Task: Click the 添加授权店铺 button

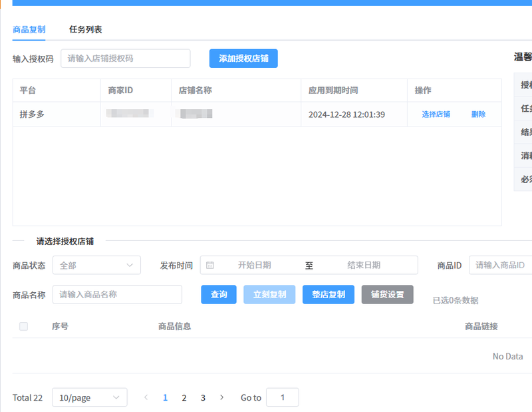Action: tap(243, 59)
